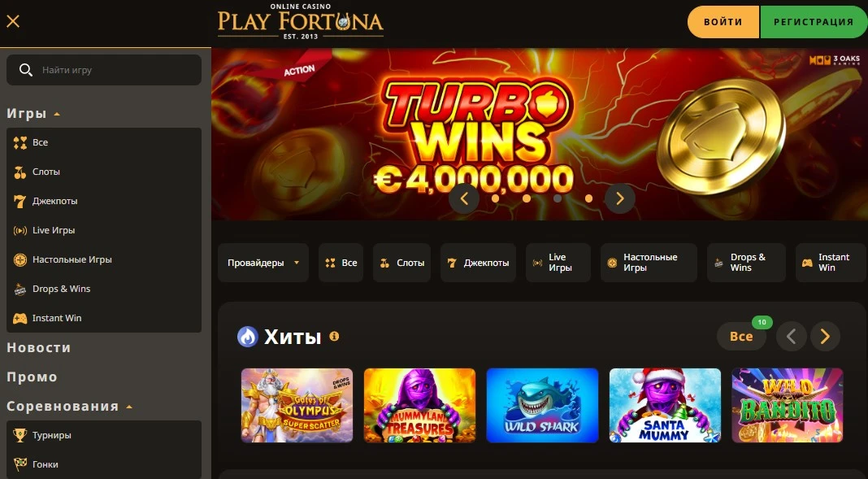868x479 pixels.
Task: Select the Drops & Wins category tab
Action: [746, 263]
